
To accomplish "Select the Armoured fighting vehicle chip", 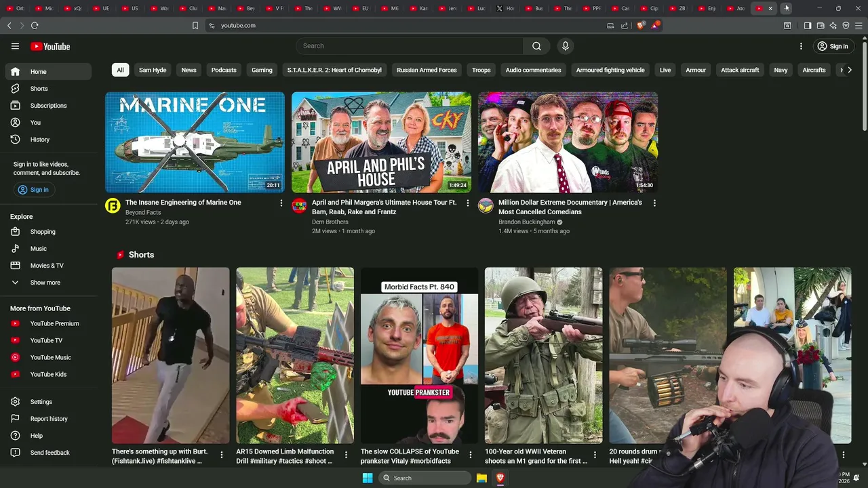I will [x=610, y=70].
